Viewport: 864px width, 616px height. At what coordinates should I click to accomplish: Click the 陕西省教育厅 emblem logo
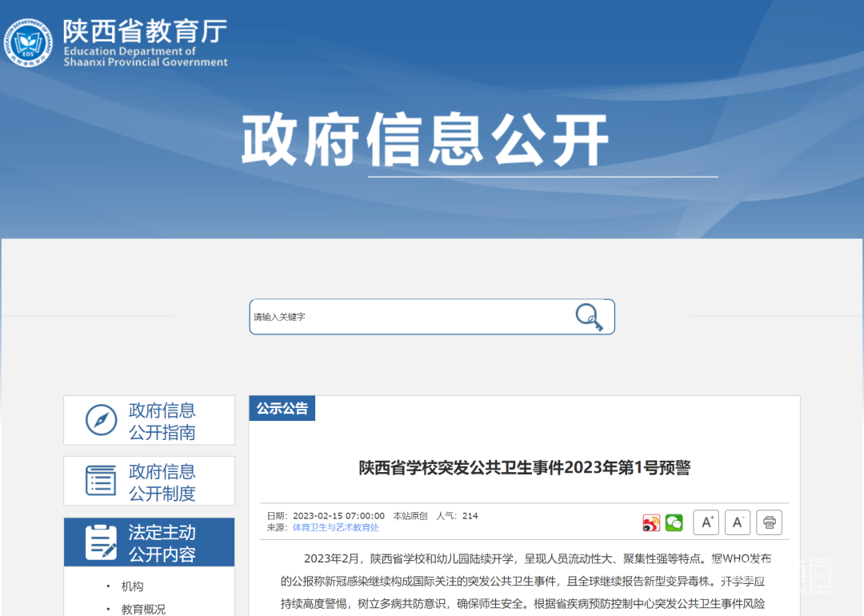pyautogui.click(x=29, y=42)
